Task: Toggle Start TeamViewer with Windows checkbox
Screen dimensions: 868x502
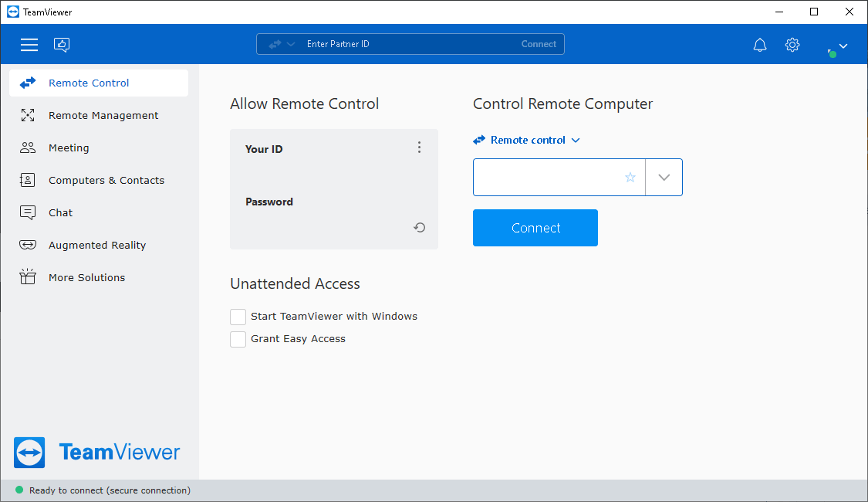Action: [x=238, y=317]
